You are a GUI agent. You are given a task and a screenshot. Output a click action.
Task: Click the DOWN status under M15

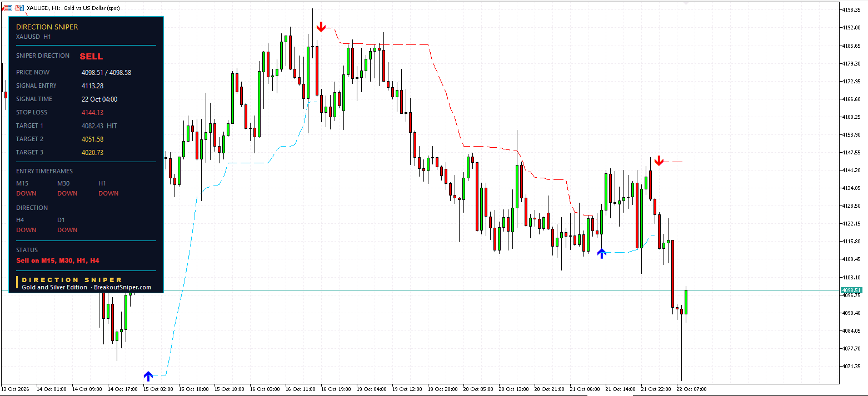pyautogui.click(x=26, y=193)
